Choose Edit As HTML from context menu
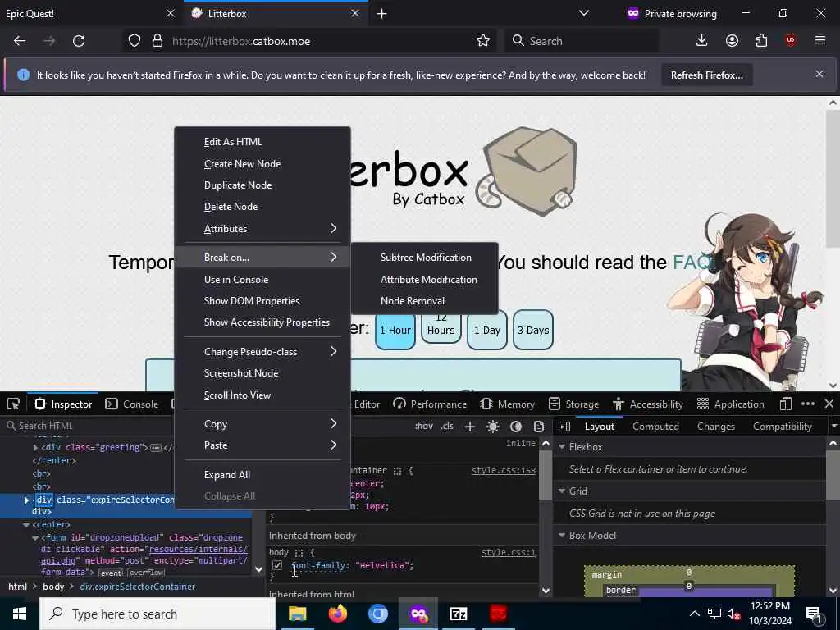Image resolution: width=840 pixels, height=630 pixels. pyautogui.click(x=262, y=142)
